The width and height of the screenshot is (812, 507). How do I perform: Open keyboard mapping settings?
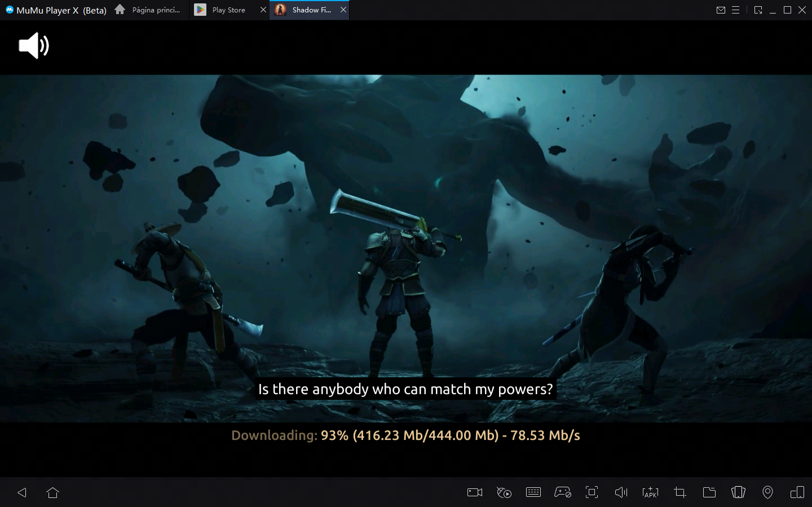point(533,492)
